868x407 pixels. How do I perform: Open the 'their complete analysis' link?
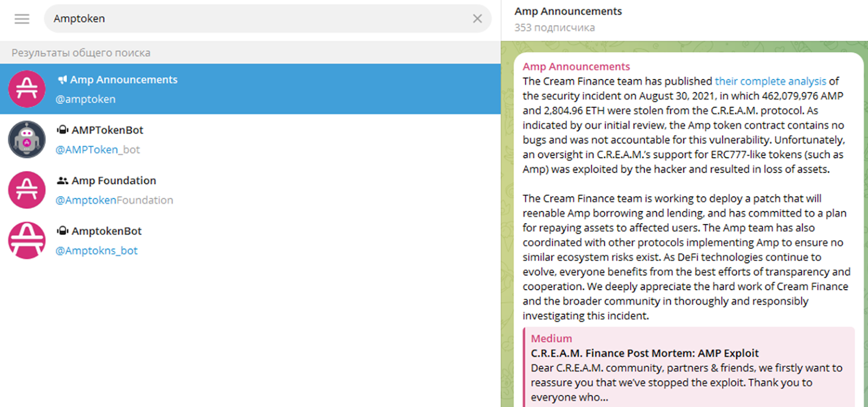pyautogui.click(x=770, y=81)
